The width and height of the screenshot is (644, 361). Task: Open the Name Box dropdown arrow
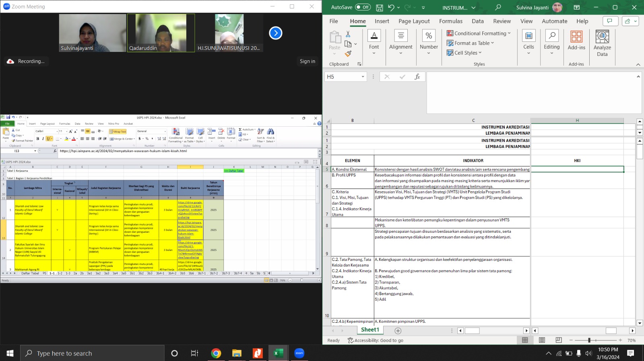(363, 77)
